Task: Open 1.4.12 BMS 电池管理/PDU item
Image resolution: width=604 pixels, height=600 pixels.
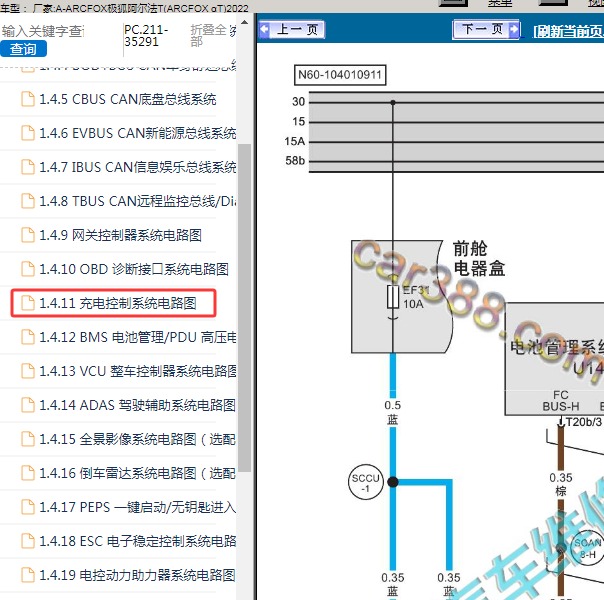Action: [138, 337]
